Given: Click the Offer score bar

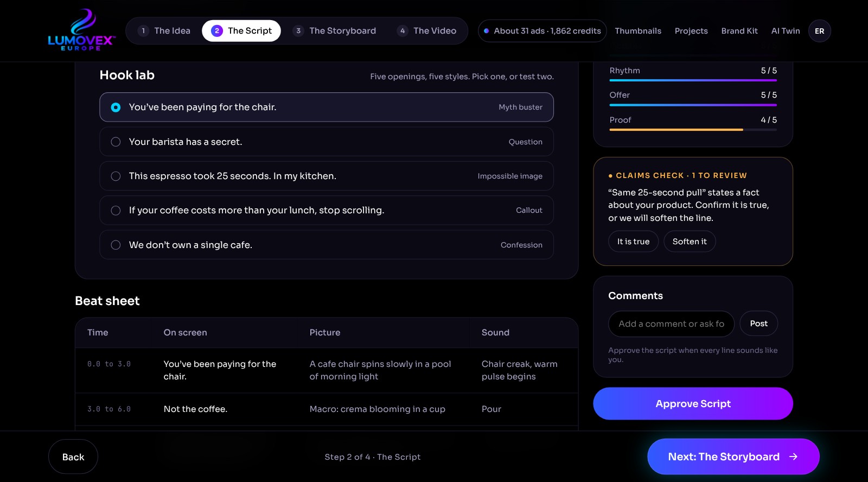Looking at the screenshot, I should tap(693, 105).
